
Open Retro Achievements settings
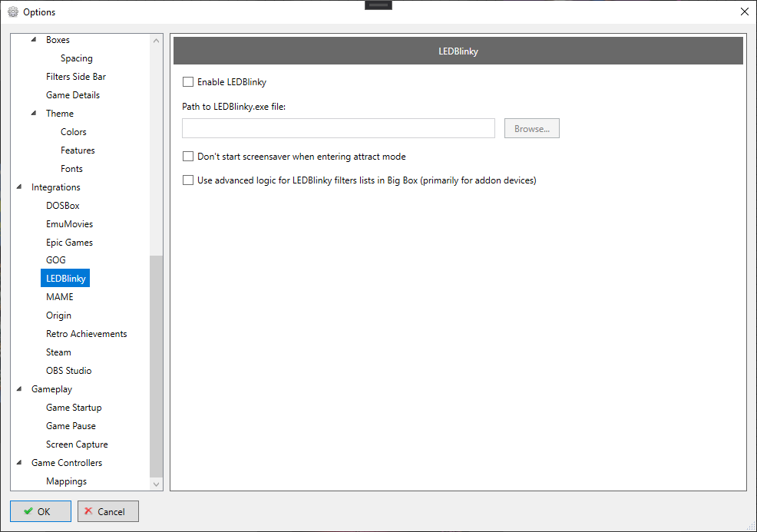(87, 334)
